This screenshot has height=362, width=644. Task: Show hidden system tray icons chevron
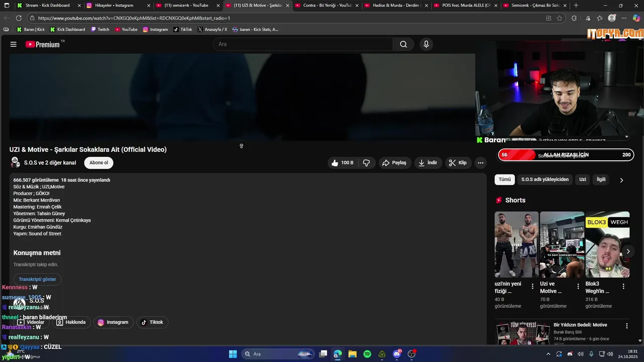point(548,354)
